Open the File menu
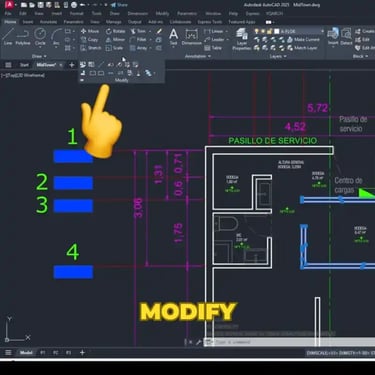This screenshot has width=375, height=375. tap(8, 14)
